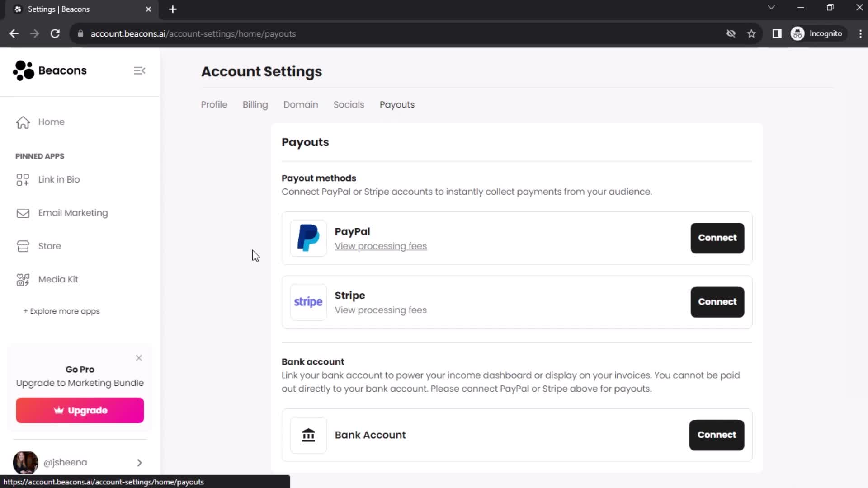868x488 pixels.
Task: Dismiss the Go Pro upgrade banner
Action: pos(138,358)
